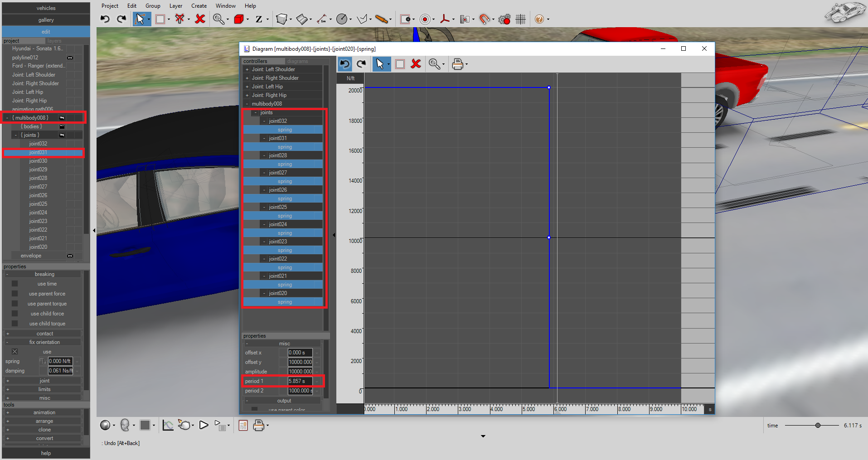
Task: Click the help button at bottom left
Action: coord(46,453)
